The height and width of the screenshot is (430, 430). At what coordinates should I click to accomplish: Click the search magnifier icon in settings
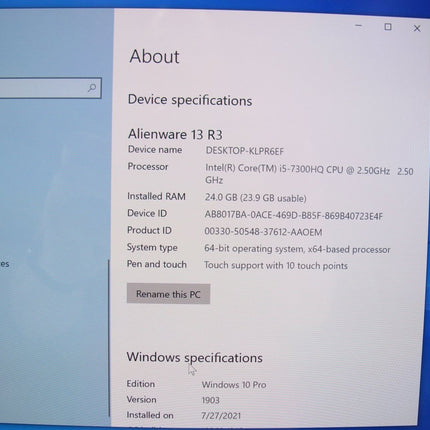tap(92, 88)
